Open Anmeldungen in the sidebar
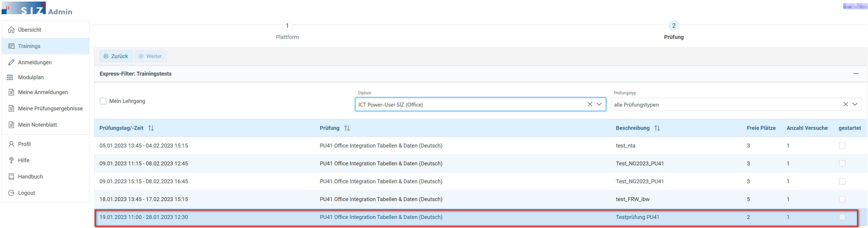The image size is (868, 228). tap(46, 62)
